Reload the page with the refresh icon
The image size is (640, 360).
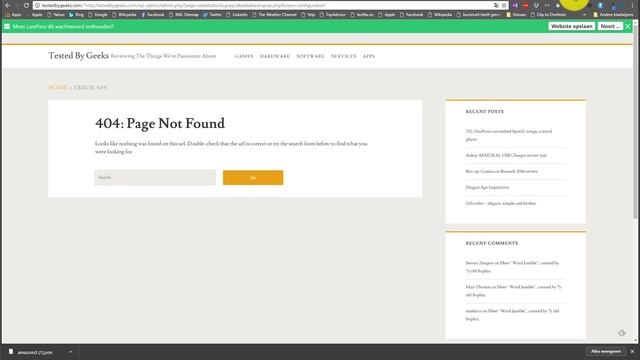[x=26, y=5]
